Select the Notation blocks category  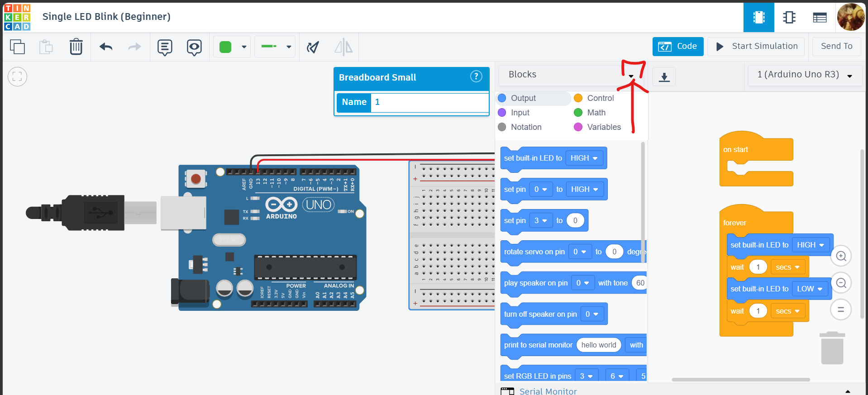point(520,127)
